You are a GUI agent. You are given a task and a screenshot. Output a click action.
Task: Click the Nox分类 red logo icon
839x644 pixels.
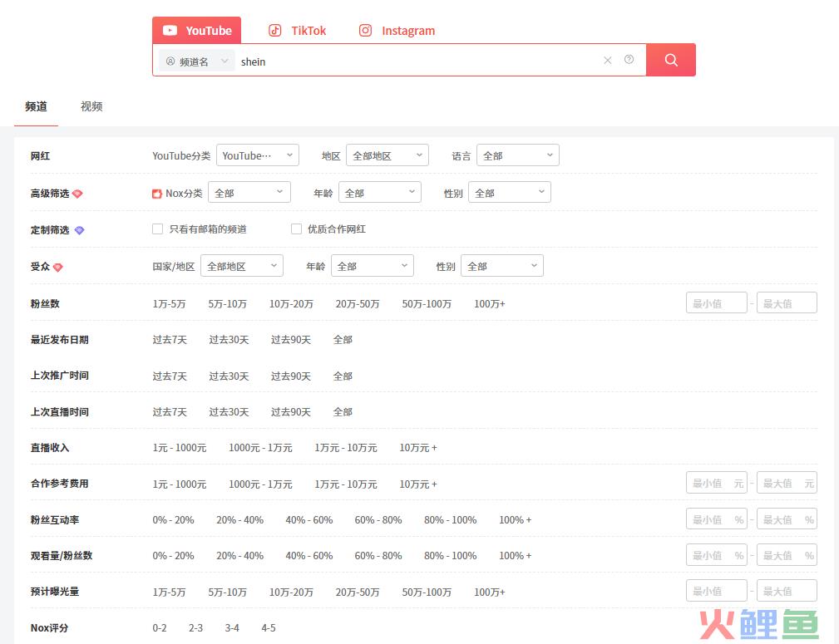click(157, 194)
